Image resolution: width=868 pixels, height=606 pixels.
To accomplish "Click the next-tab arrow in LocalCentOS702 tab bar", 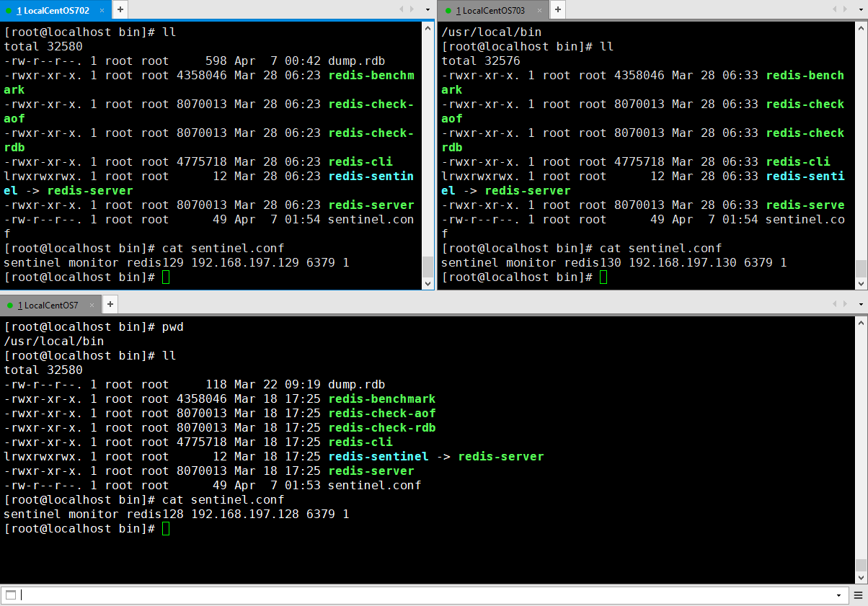I will pyautogui.click(x=412, y=9).
